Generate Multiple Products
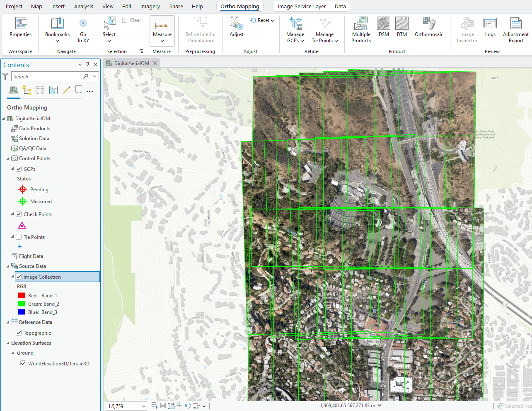This screenshot has width=532, height=411. click(361, 30)
